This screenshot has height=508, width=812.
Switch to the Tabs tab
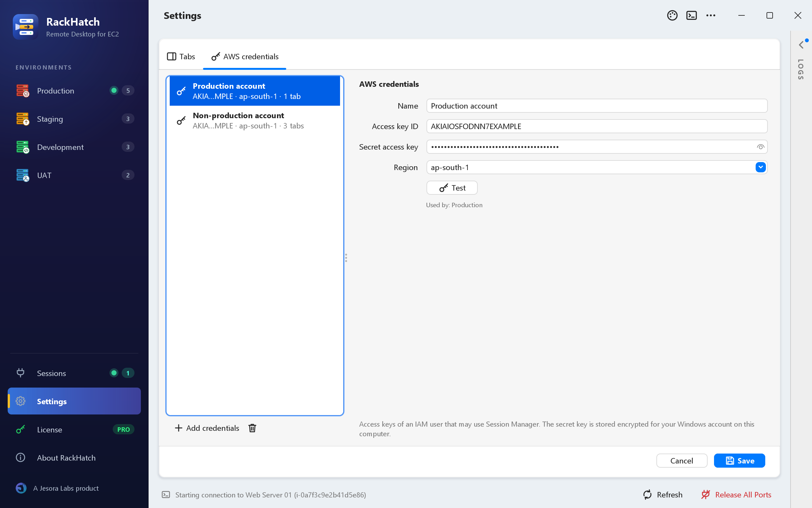(181, 56)
